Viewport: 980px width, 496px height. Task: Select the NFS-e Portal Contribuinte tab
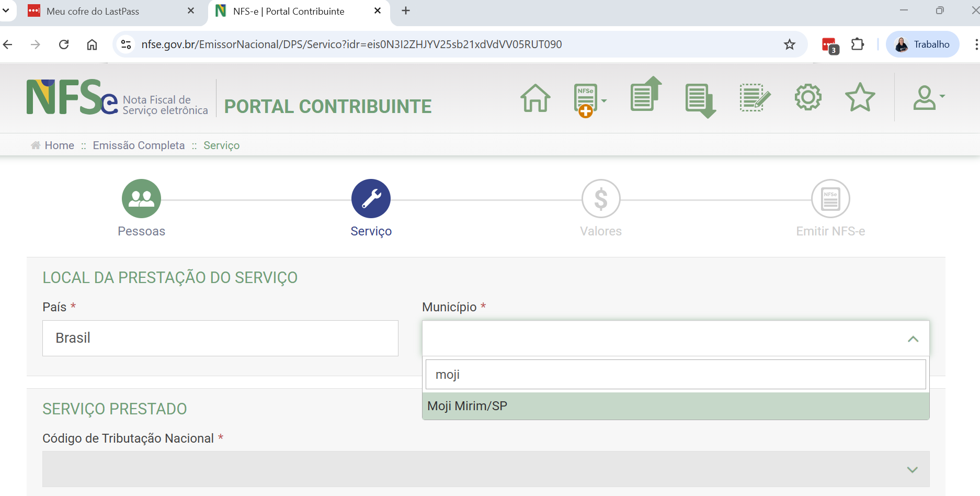pos(289,12)
